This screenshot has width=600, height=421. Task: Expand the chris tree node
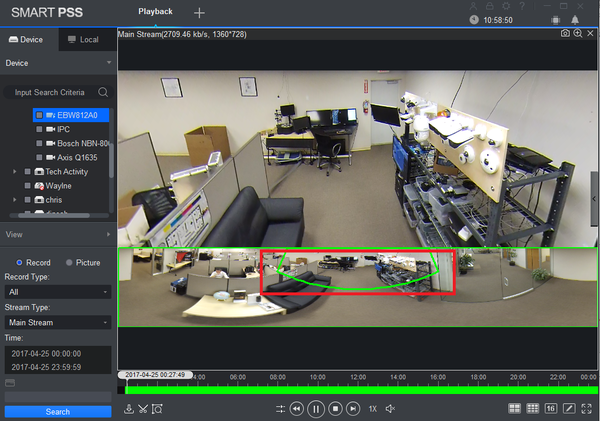pyautogui.click(x=15, y=200)
